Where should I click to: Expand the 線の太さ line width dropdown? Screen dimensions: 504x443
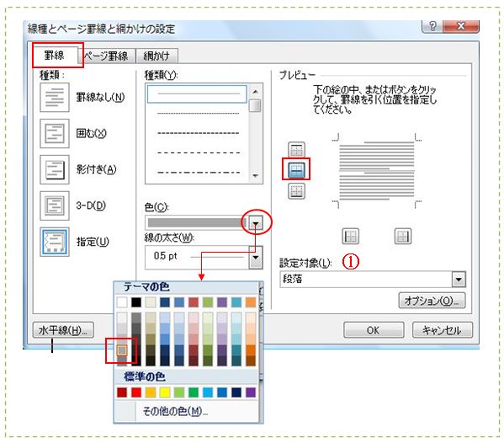pyautogui.click(x=256, y=258)
